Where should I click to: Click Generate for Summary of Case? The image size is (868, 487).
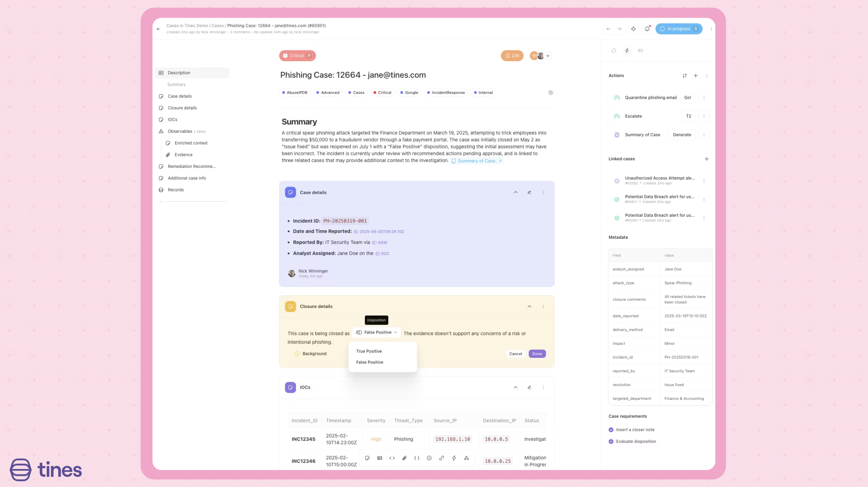click(682, 135)
